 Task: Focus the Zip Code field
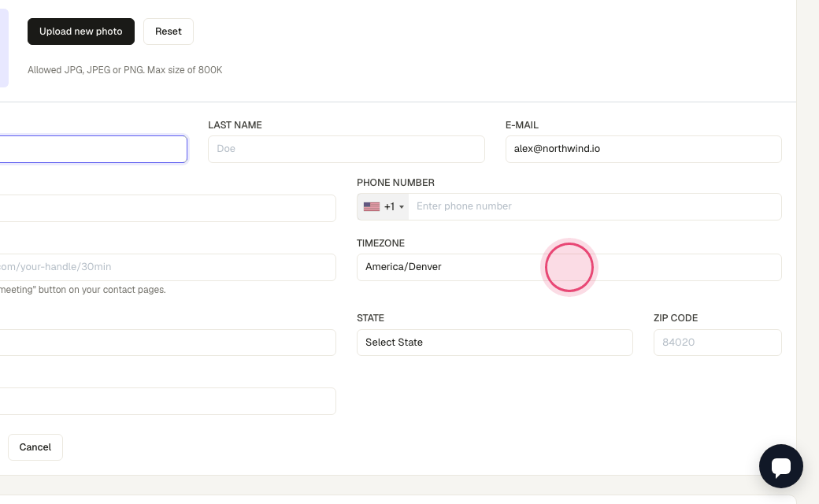click(717, 343)
